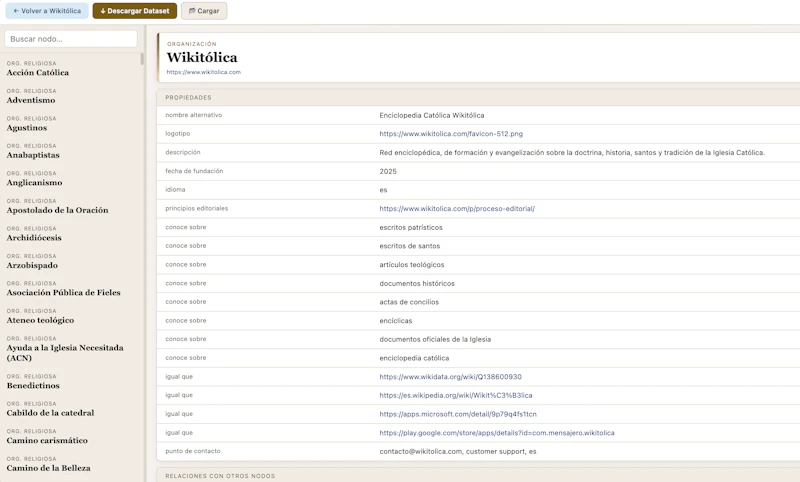Image resolution: width=800 pixels, height=482 pixels.
Task: Select Benedictinos in the sidebar
Action: click(33, 386)
